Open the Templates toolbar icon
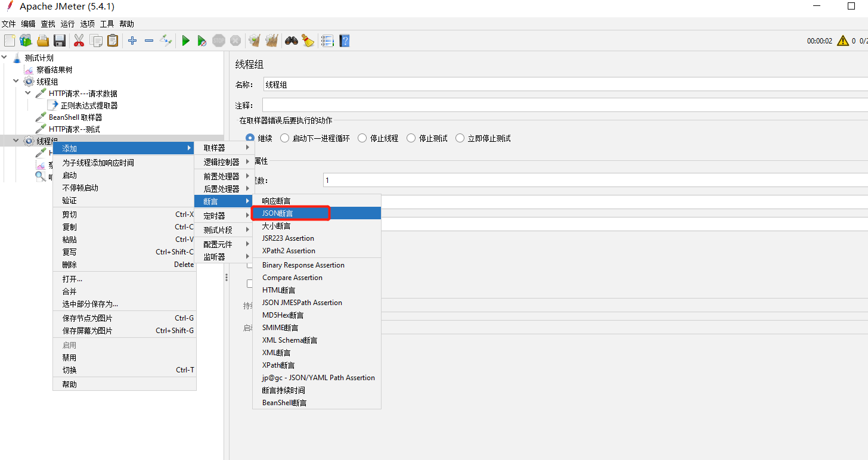This screenshot has width=868, height=460. point(26,41)
